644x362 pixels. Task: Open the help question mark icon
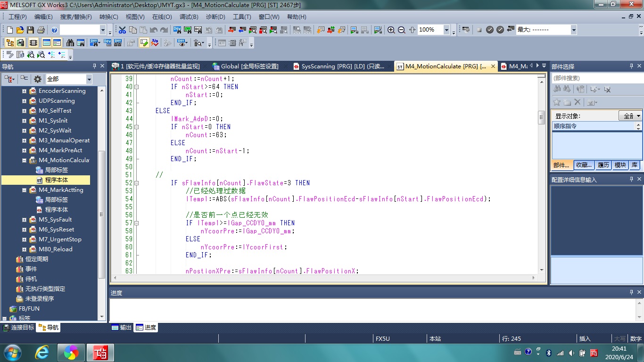pyautogui.click(x=54, y=30)
